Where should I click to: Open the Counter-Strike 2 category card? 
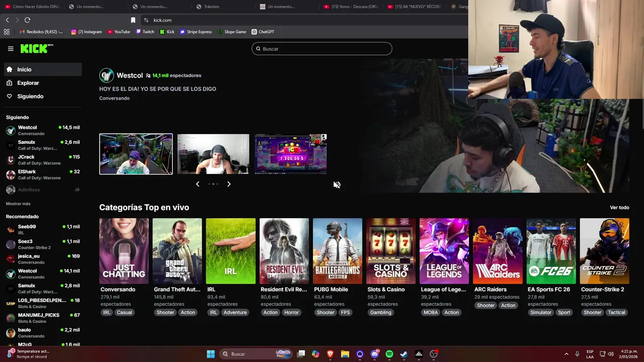click(x=604, y=251)
